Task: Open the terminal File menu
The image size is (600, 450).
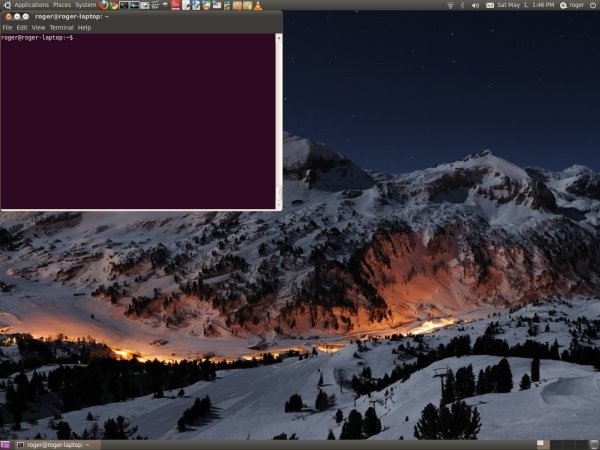Action: (7, 27)
